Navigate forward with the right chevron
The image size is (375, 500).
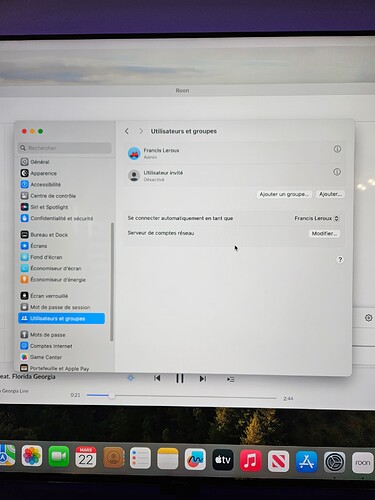pyautogui.click(x=141, y=131)
